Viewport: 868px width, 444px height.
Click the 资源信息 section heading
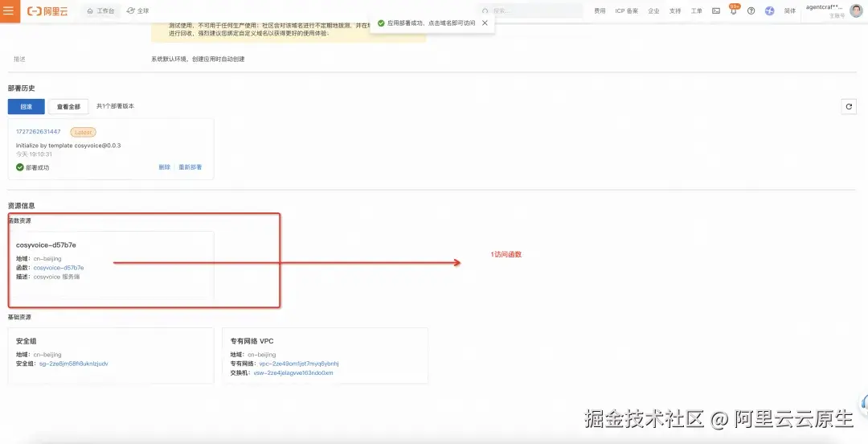point(22,206)
